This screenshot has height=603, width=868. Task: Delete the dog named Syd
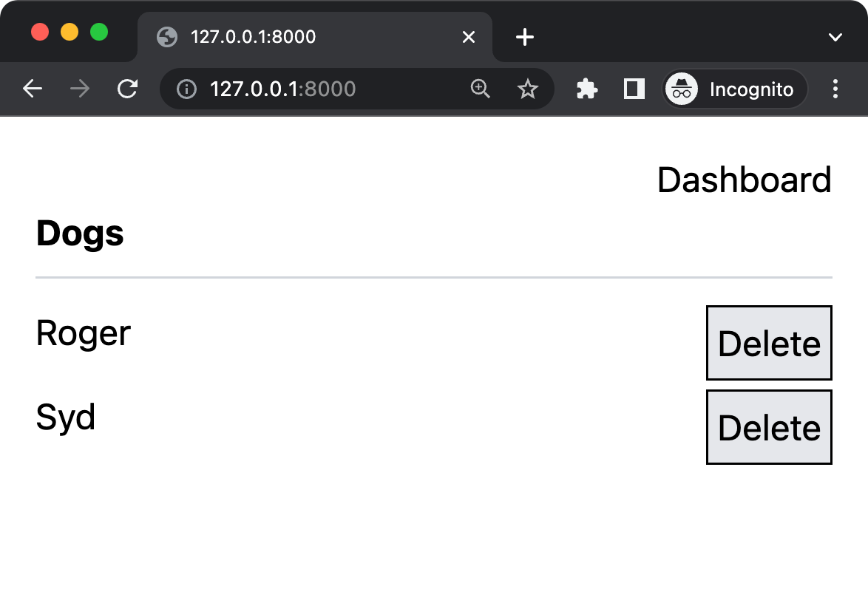click(769, 427)
